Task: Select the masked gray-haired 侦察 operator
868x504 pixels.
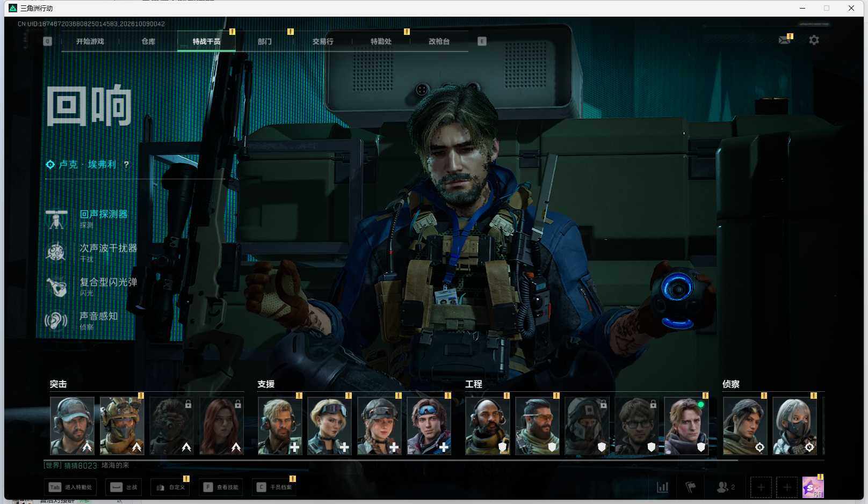Action: click(795, 426)
